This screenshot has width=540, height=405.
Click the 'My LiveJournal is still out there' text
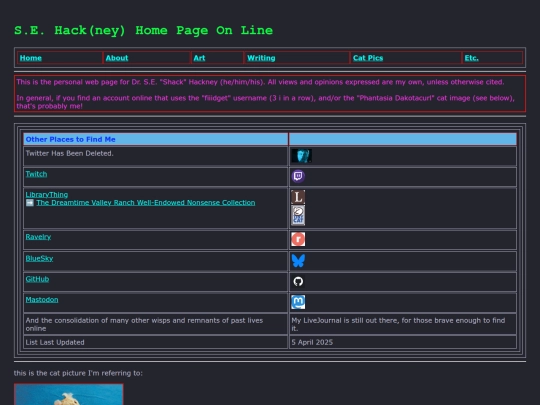pyautogui.click(x=398, y=324)
